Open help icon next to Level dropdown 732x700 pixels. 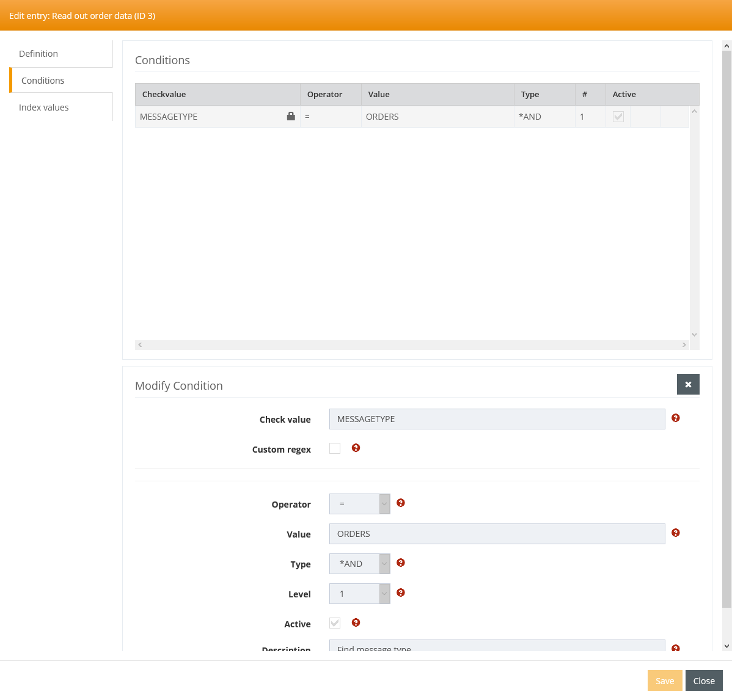(400, 592)
